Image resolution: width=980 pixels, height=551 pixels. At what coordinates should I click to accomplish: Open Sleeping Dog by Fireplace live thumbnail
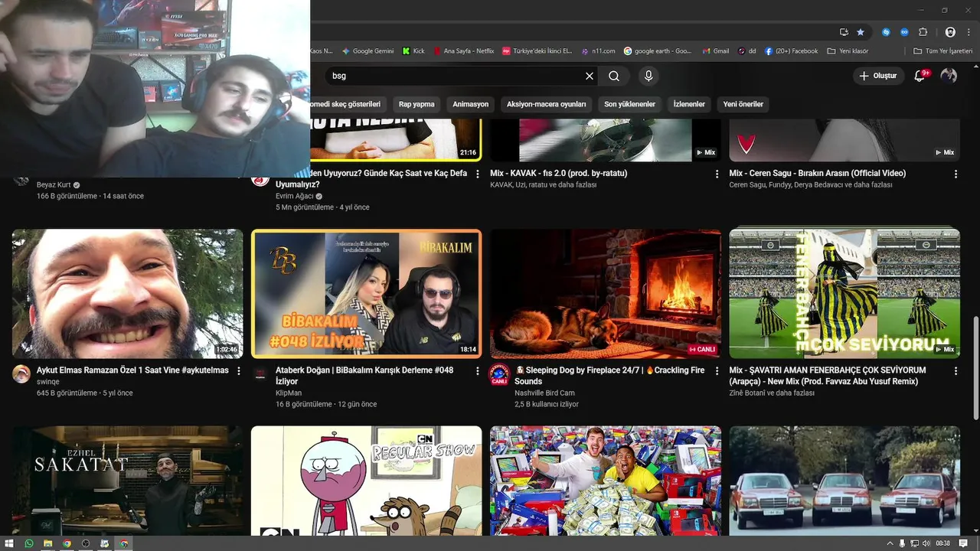(606, 294)
